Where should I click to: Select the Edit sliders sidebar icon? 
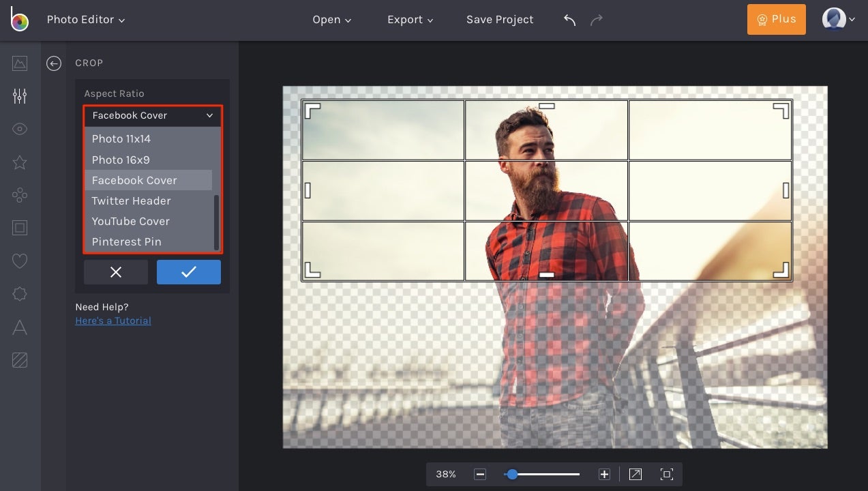20,96
